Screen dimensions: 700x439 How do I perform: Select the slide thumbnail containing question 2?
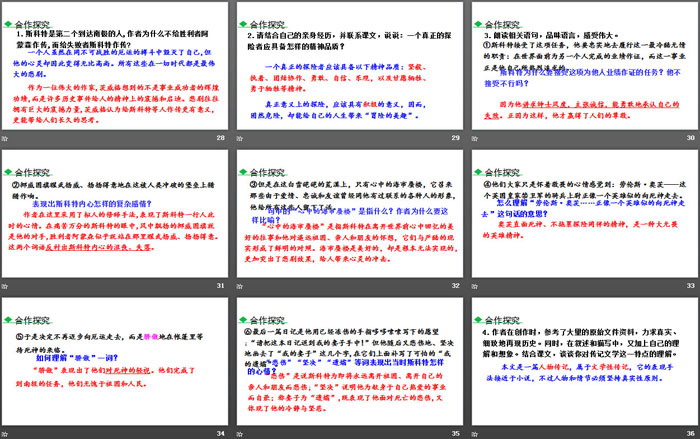click(348, 67)
